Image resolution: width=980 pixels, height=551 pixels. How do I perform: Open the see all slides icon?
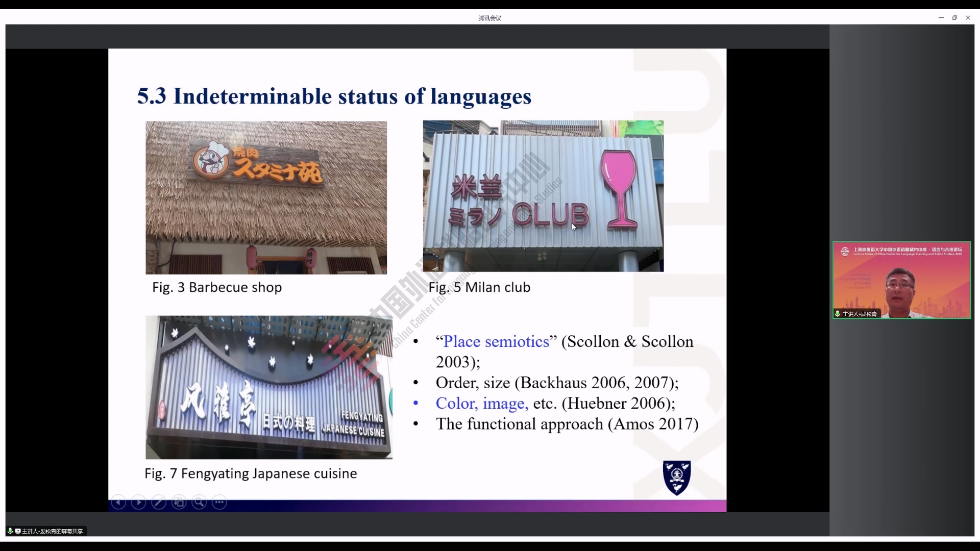click(x=179, y=503)
